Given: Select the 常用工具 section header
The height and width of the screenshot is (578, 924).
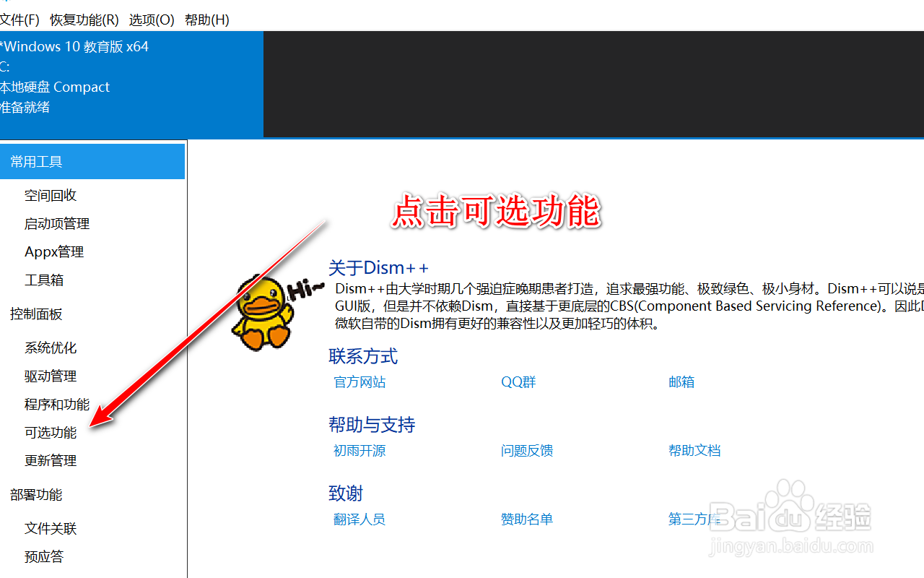Looking at the screenshot, I should [92, 161].
